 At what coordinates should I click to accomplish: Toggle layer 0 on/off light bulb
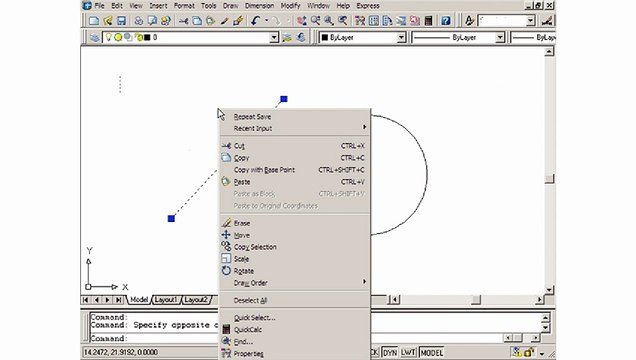point(108,37)
